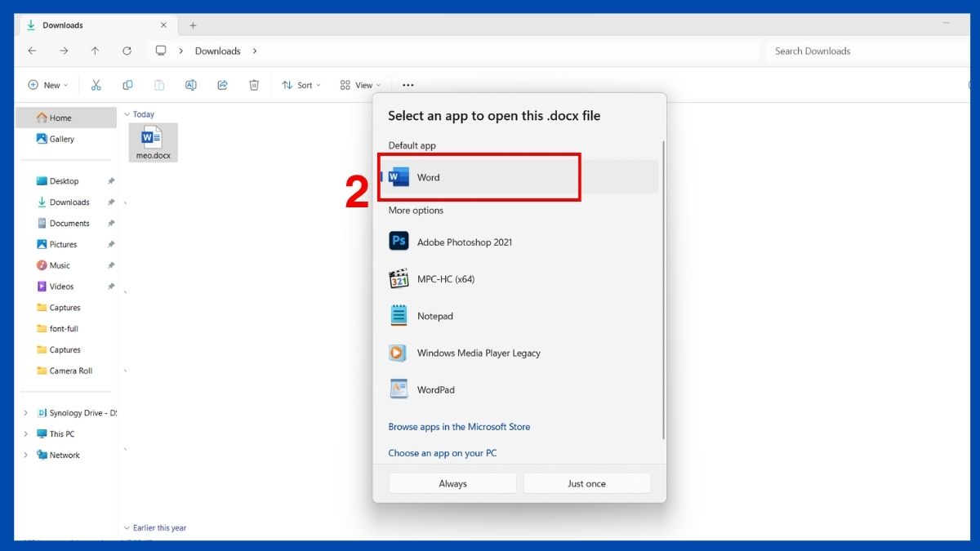Click the PC monitor icon in address bar
The height and width of the screenshot is (551, 980).
tap(161, 51)
